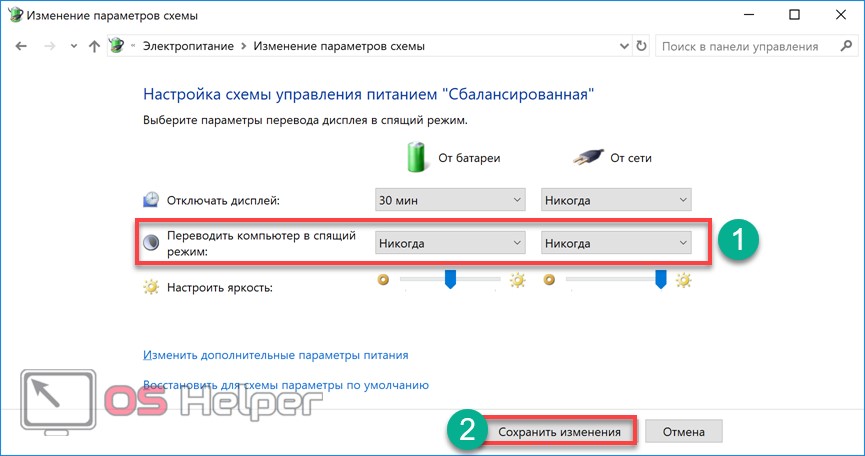Click the search magnifier icon
This screenshot has width=865, height=456.
846,46
